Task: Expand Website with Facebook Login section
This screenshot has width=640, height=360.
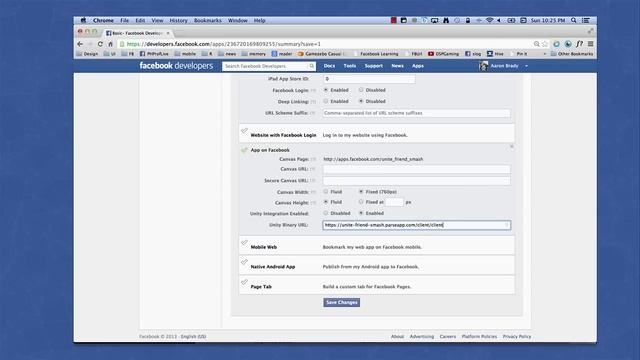Action: pyautogui.click(x=376, y=133)
